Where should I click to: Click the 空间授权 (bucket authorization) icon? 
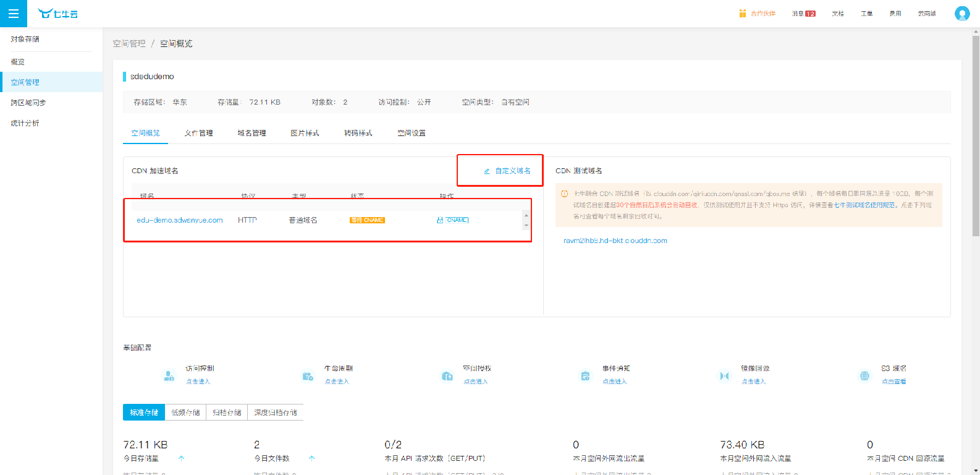click(x=447, y=375)
